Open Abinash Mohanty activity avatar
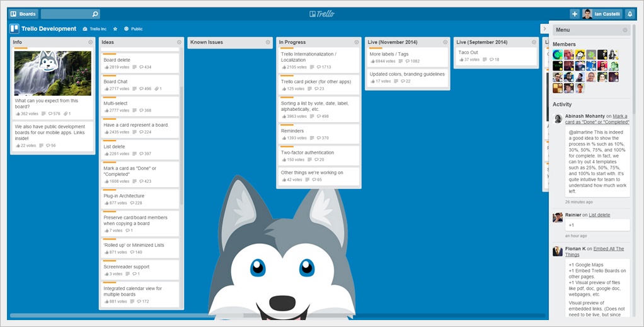This screenshot has height=327, width=644. (x=557, y=118)
